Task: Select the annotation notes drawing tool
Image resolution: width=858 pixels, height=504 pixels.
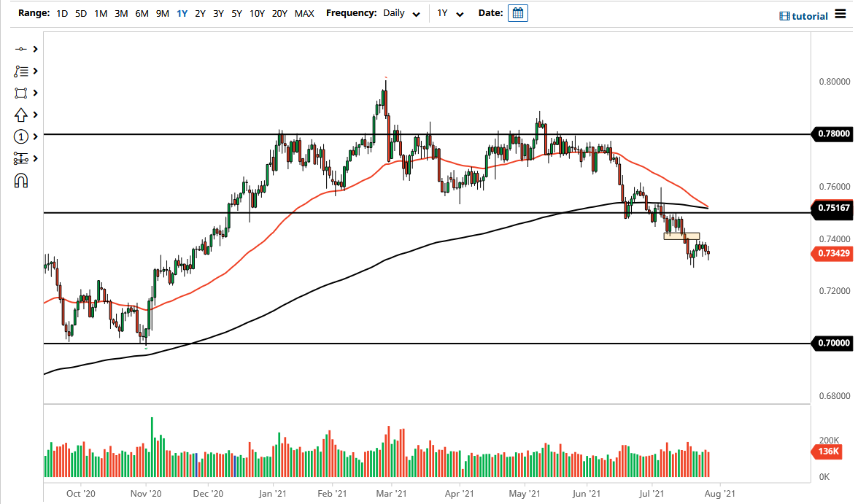Action: click(20, 71)
